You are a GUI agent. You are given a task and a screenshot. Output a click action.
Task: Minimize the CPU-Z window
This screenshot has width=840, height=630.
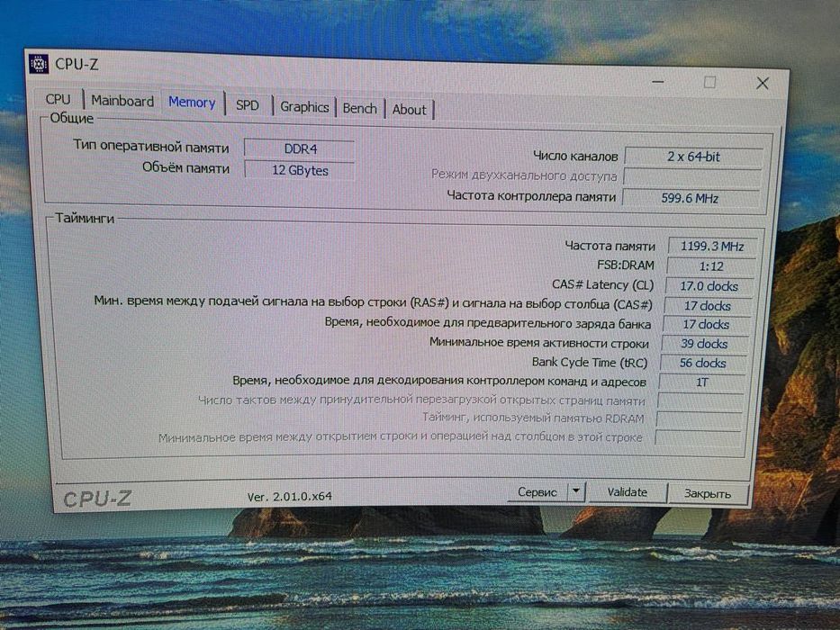(658, 82)
